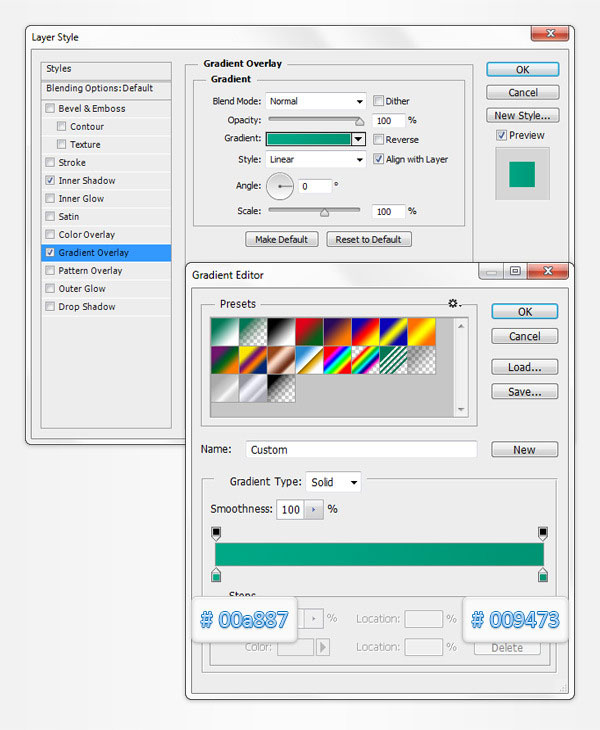600x730 pixels.
Task: Click Make Default button
Action: pyautogui.click(x=282, y=239)
